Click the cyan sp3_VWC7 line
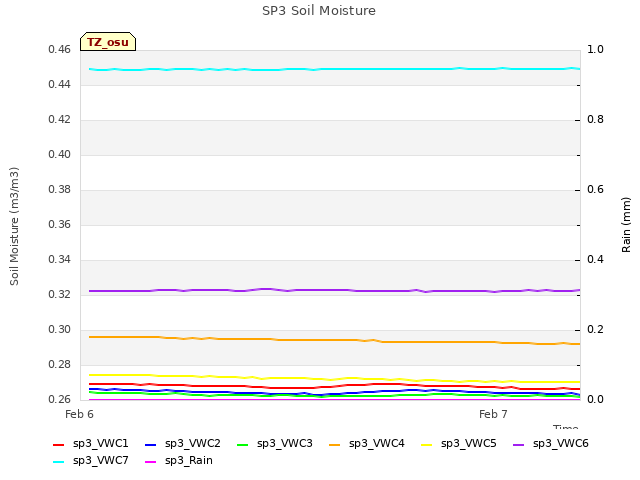The image size is (640, 480). (x=335, y=69)
